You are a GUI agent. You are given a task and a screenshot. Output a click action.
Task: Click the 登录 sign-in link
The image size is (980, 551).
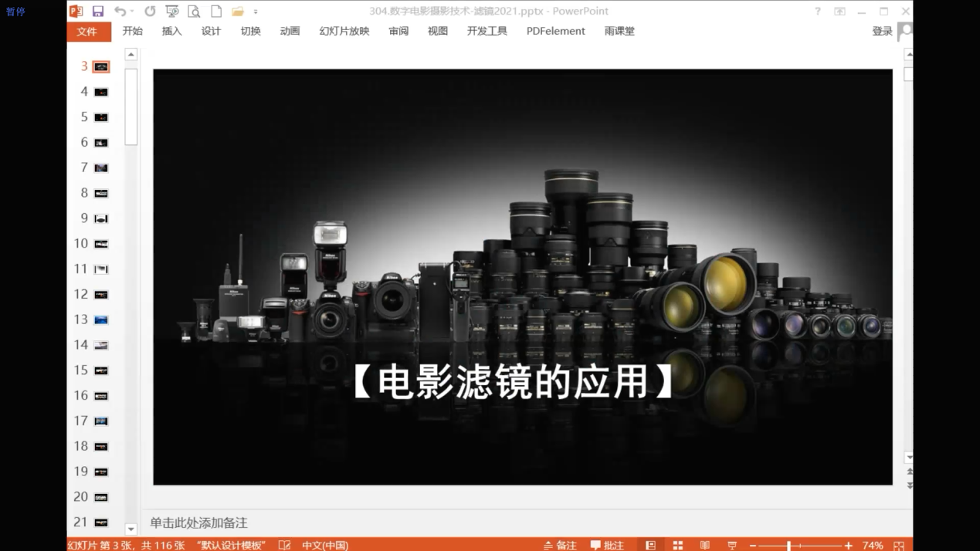[x=882, y=32]
